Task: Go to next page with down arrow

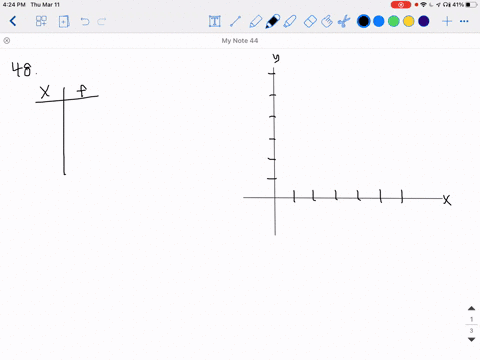Action: pos(471,340)
